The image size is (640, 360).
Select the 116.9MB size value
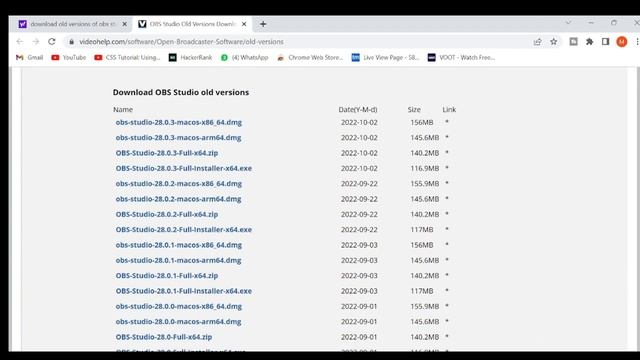pos(424,168)
